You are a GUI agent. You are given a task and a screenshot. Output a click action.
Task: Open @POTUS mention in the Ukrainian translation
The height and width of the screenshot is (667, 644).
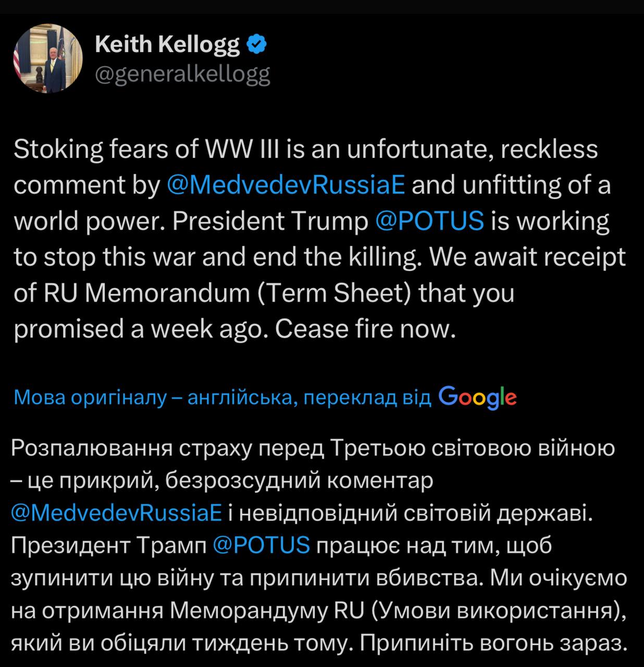262,546
